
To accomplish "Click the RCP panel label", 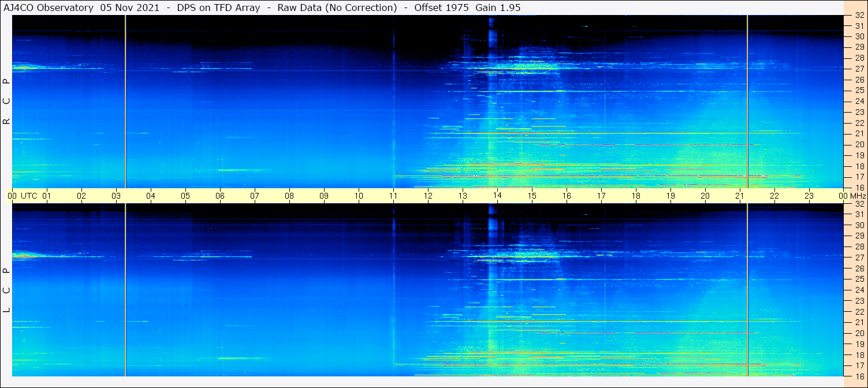I will point(7,101).
